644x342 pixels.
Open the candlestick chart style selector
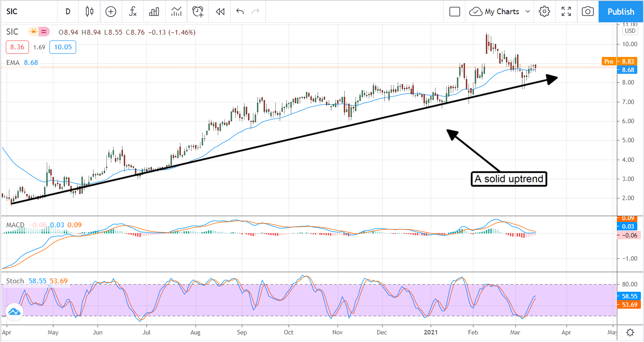tap(90, 12)
